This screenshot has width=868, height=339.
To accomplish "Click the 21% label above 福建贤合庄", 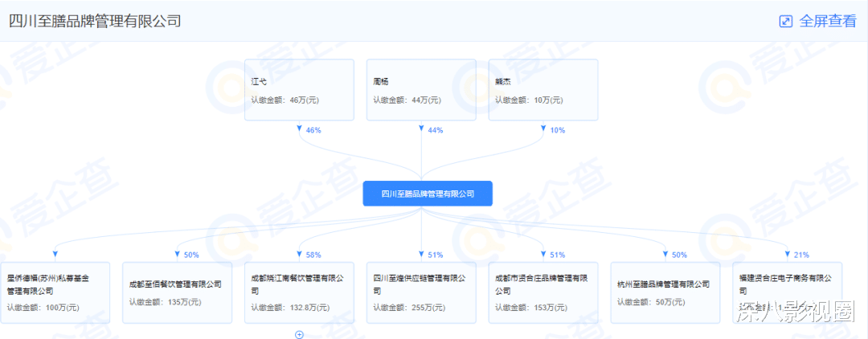I will click(801, 255).
